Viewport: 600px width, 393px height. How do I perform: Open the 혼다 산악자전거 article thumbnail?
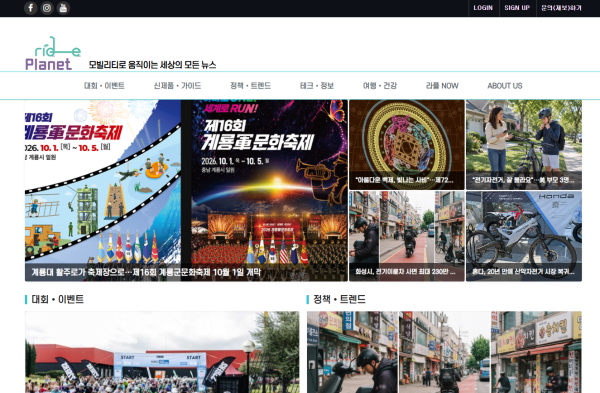point(524,236)
